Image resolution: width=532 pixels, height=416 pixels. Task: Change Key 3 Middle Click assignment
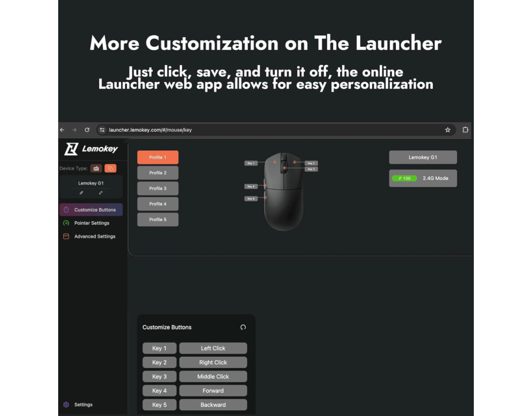click(213, 376)
